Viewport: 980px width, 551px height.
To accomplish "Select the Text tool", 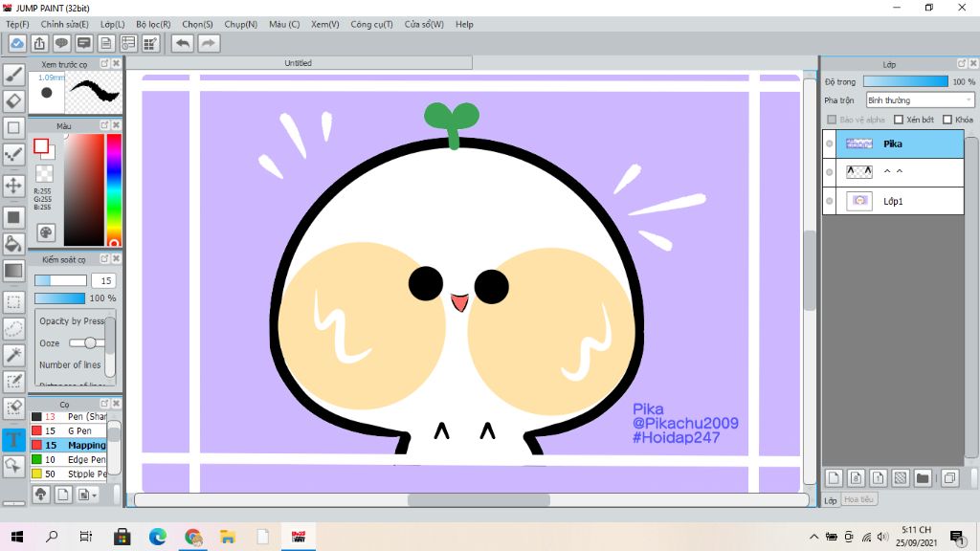I will click(13, 439).
